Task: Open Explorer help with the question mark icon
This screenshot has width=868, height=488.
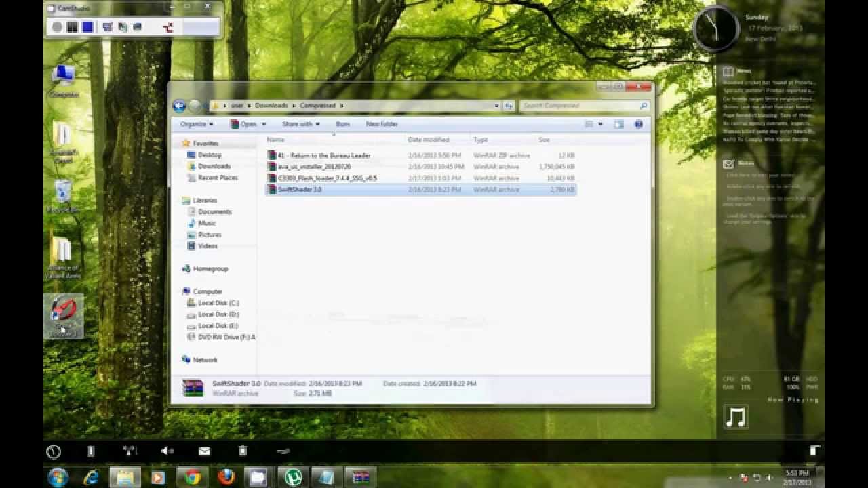Action: pos(638,124)
